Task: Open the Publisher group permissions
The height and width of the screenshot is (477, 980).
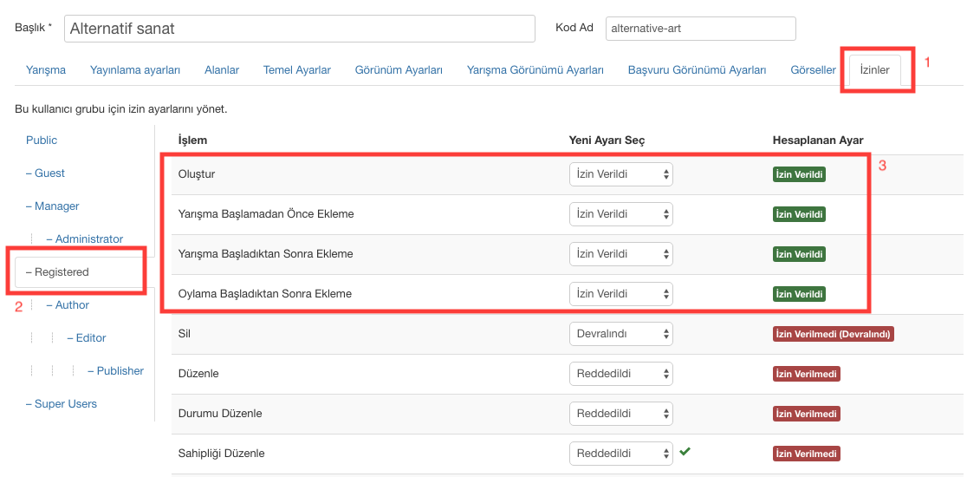Action: [x=120, y=371]
